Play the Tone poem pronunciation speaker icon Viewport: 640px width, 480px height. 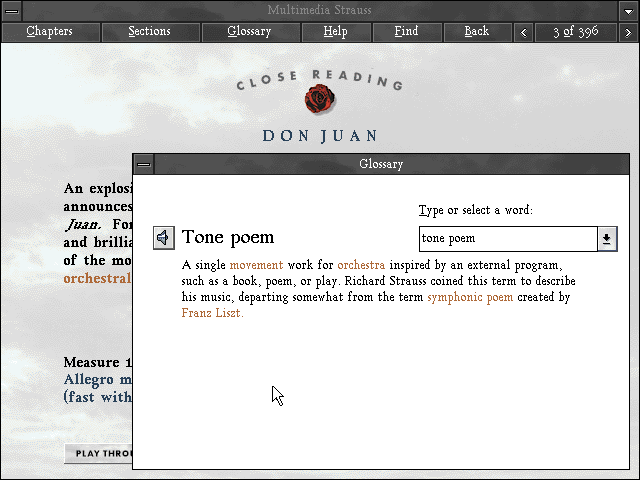pyautogui.click(x=164, y=238)
